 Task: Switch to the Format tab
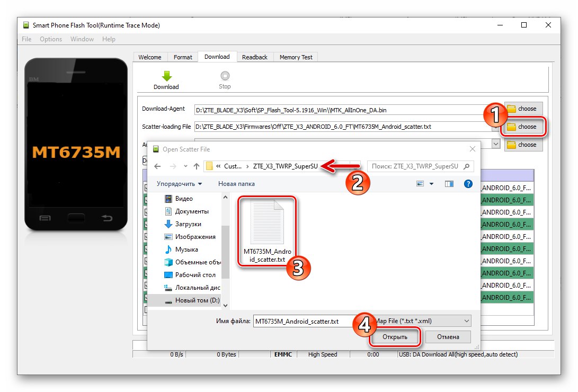point(183,57)
